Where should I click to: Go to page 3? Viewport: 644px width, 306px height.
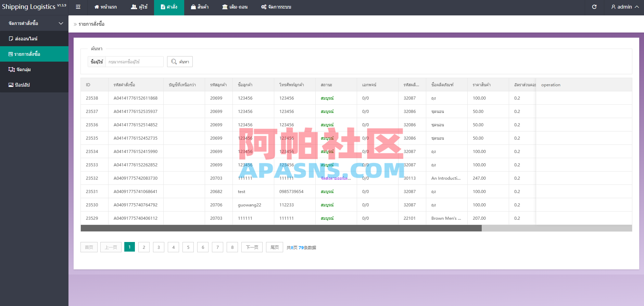(x=159, y=247)
